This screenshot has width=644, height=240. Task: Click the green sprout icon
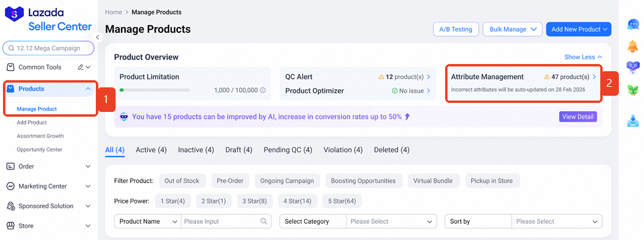pos(633,90)
